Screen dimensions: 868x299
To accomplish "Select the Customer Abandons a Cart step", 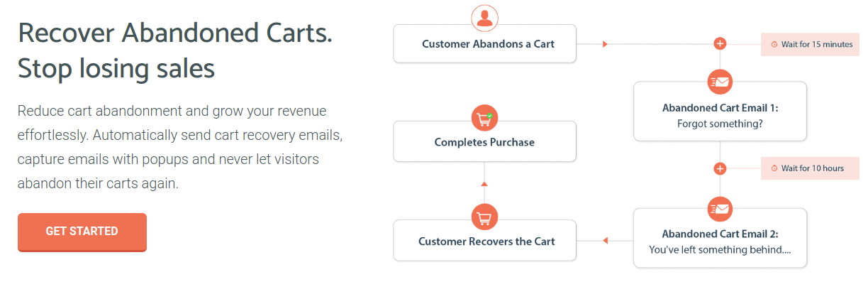I will click(x=484, y=44).
